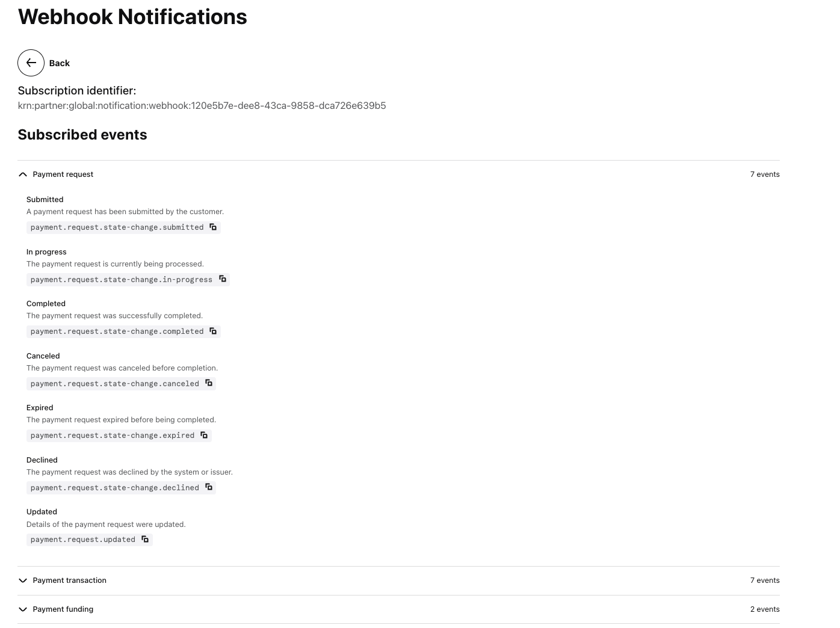Click the Webhook Notifications heading

pyautogui.click(x=132, y=17)
